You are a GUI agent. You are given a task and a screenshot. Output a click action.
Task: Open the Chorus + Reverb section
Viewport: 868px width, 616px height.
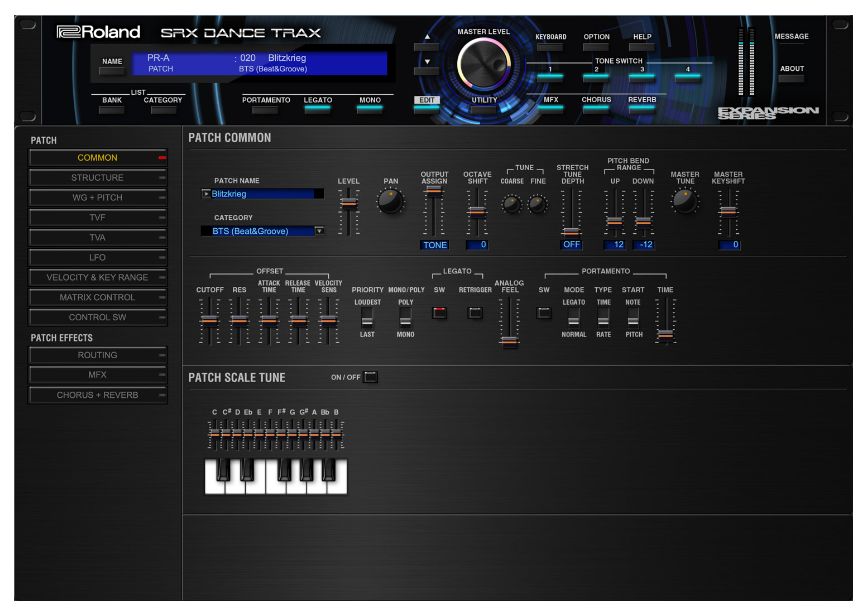[x=97, y=395]
